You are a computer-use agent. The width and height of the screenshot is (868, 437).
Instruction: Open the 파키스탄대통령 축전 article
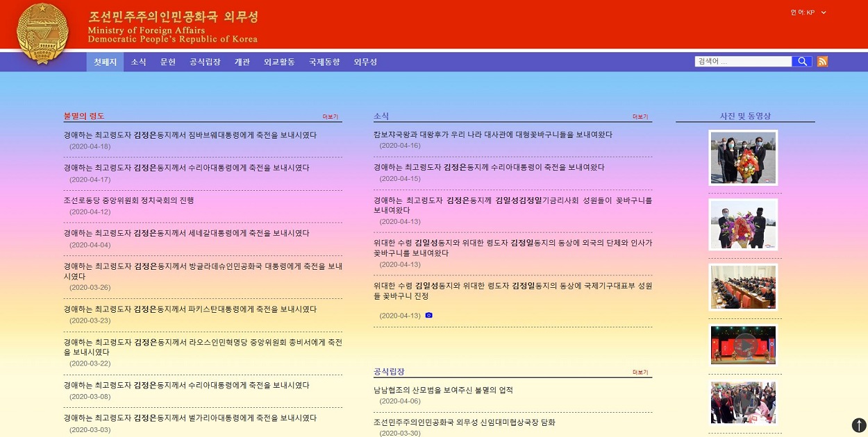tap(190, 309)
